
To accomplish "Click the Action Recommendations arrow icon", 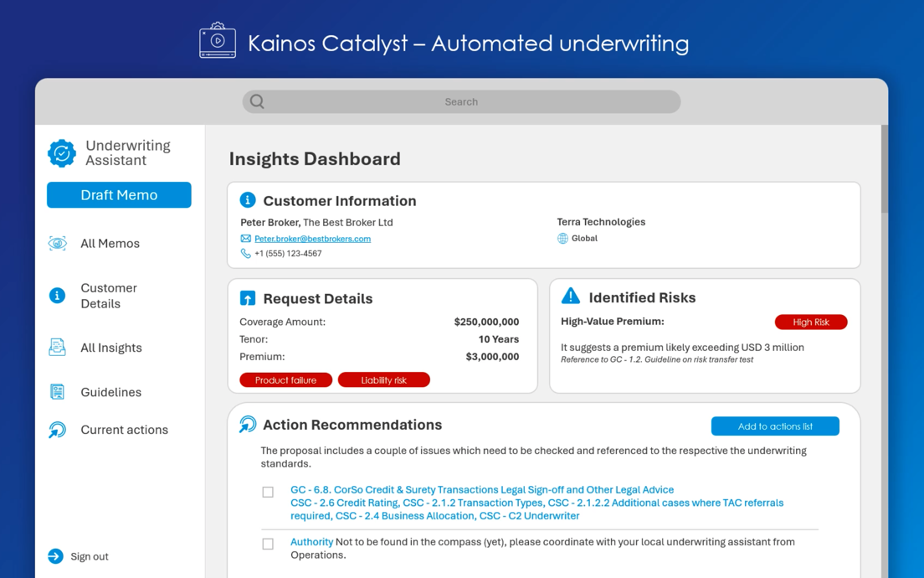I will click(248, 424).
